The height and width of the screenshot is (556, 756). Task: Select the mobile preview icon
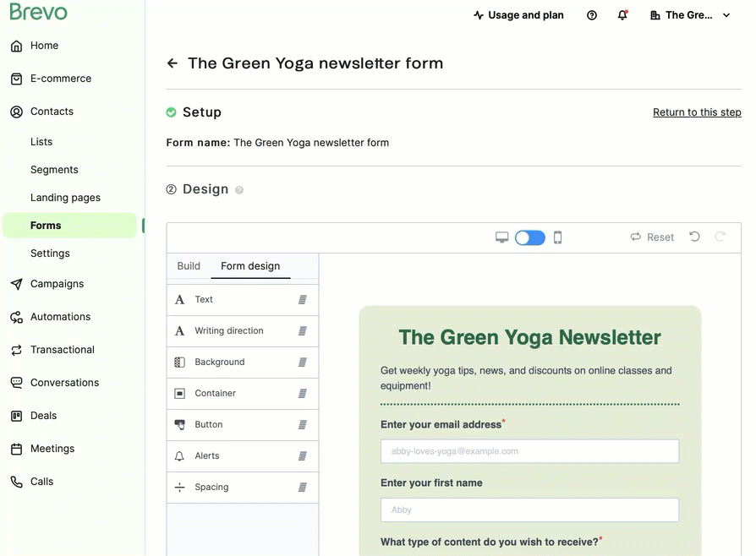pos(557,237)
